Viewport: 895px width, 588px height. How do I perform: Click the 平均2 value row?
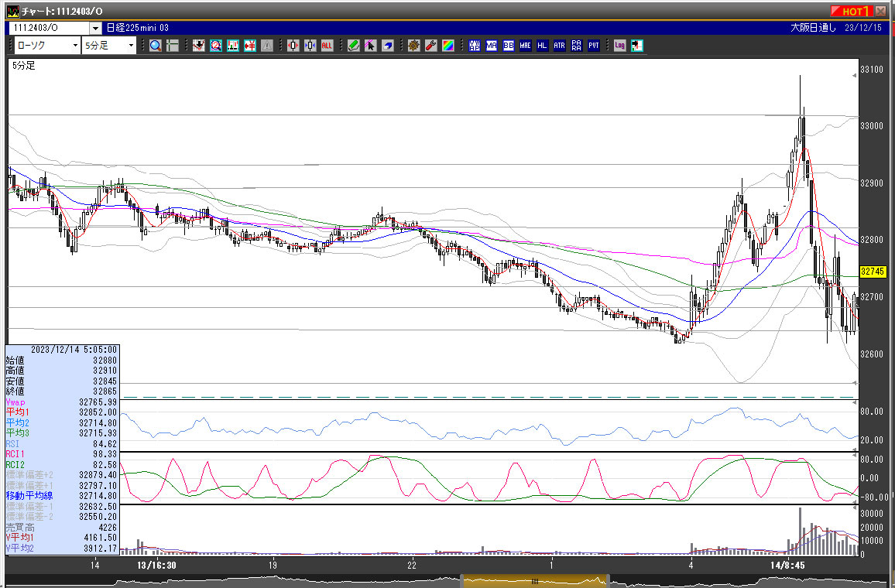click(62, 423)
